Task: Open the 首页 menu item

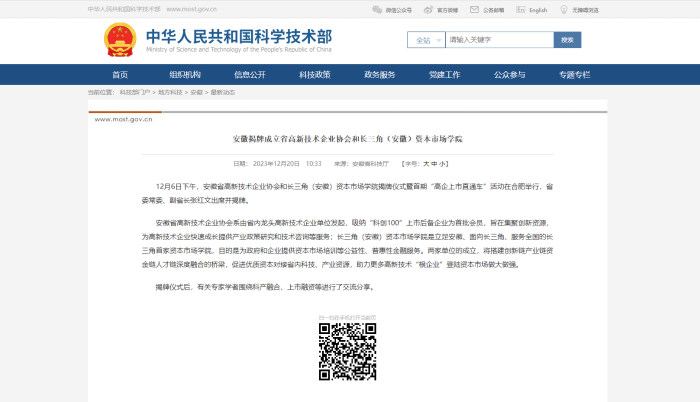Action: point(120,75)
